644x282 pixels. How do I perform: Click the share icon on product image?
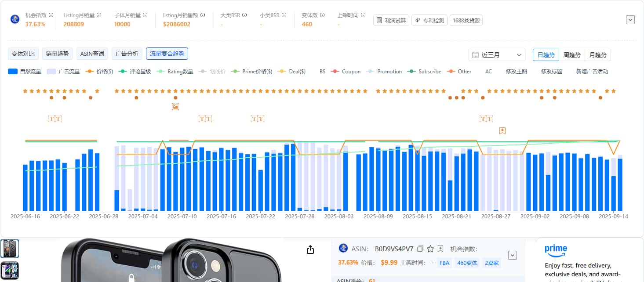pos(310,250)
